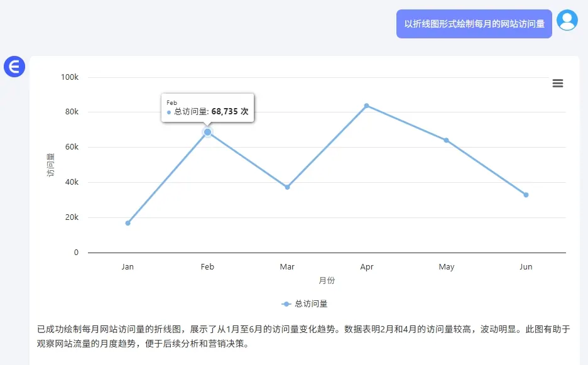This screenshot has width=588, height=365.
Task: Click the 40k y-axis label
Action: (x=72, y=182)
